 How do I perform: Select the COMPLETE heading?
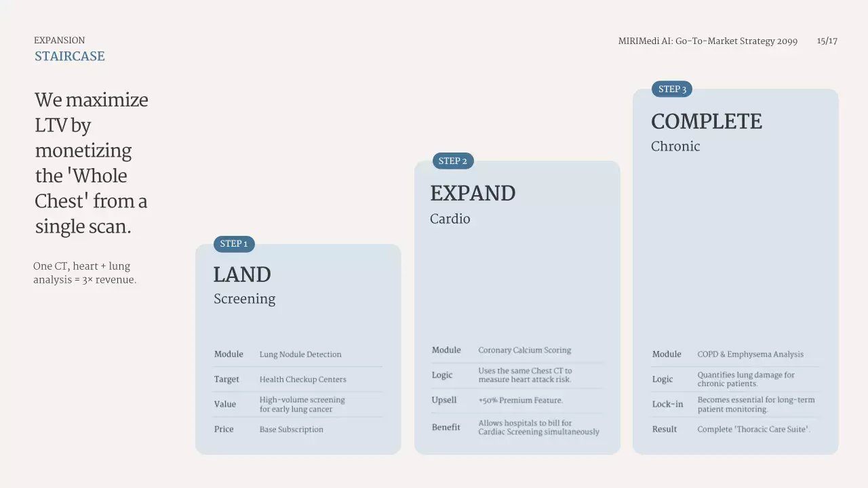pyautogui.click(x=706, y=122)
